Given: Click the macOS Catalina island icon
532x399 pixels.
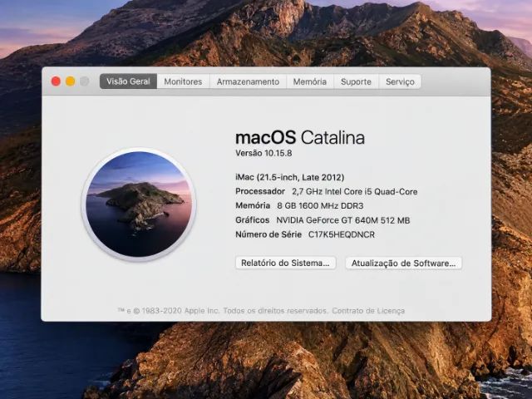Looking at the screenshot, I should [139, 204].
